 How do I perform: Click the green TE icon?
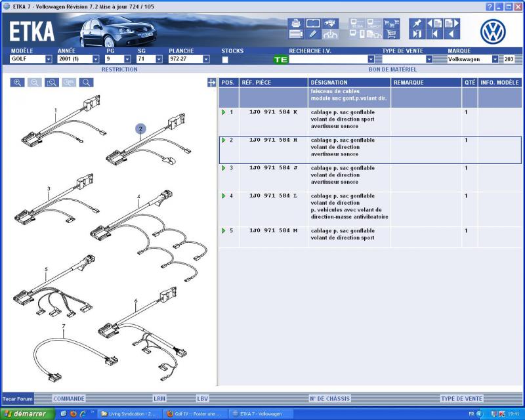pos(281,60)
